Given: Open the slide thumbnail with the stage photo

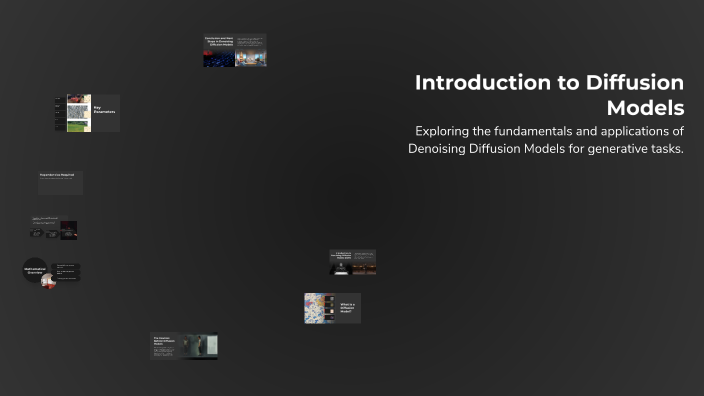Looking at the screenshot, I should pyautogui.click(x=352, y=262).
